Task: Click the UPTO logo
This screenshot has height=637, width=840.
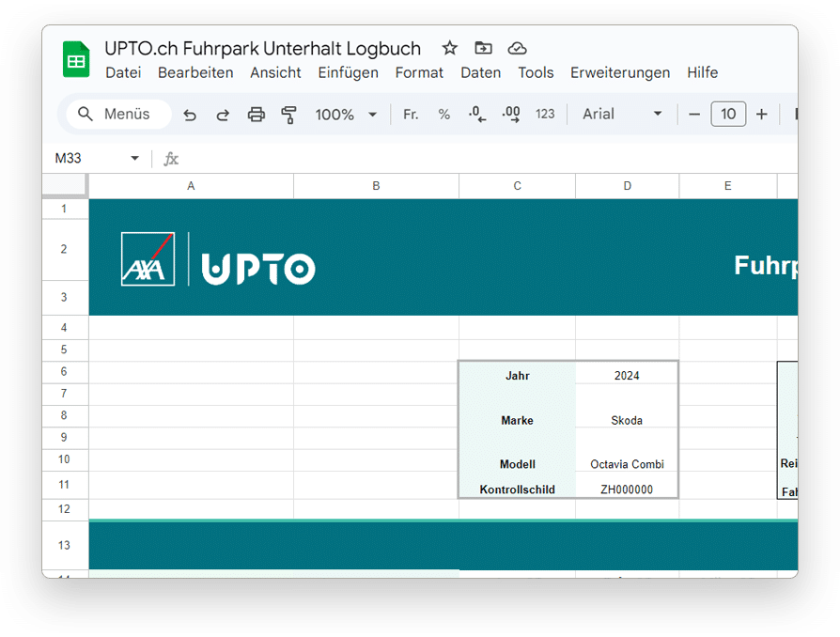Action: pyautogui.click(x=258, y=269)
